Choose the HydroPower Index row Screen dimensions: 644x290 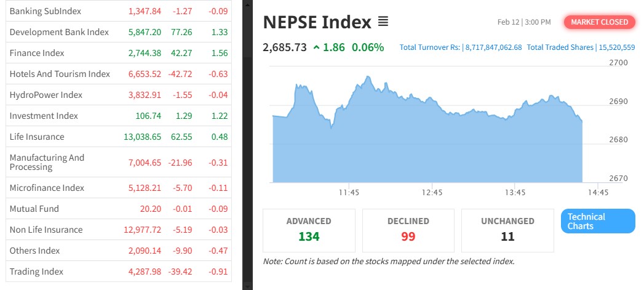click(46, 95)
